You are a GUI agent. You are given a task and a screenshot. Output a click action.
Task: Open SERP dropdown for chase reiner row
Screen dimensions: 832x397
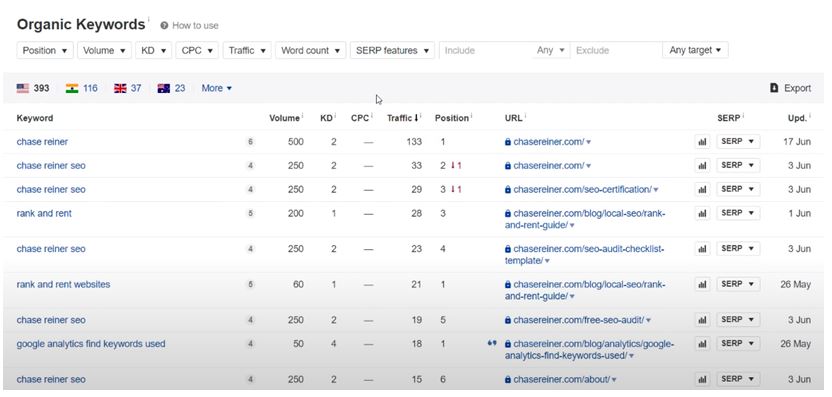coord(738,142)
